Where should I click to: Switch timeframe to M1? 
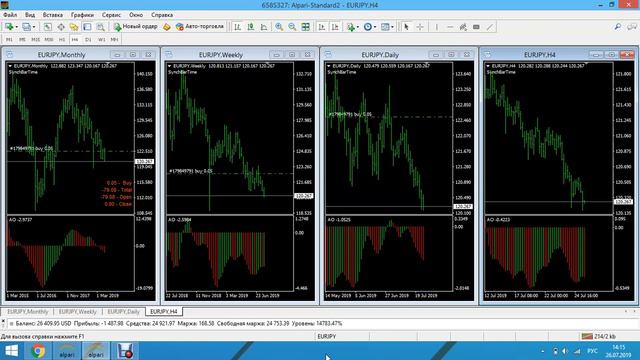pos(9,40)
